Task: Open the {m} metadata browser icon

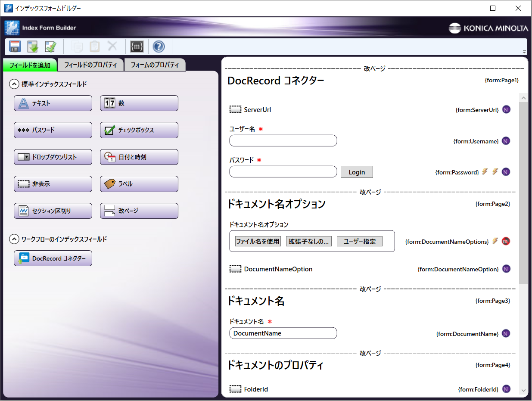Action: (x=137, y=47)
